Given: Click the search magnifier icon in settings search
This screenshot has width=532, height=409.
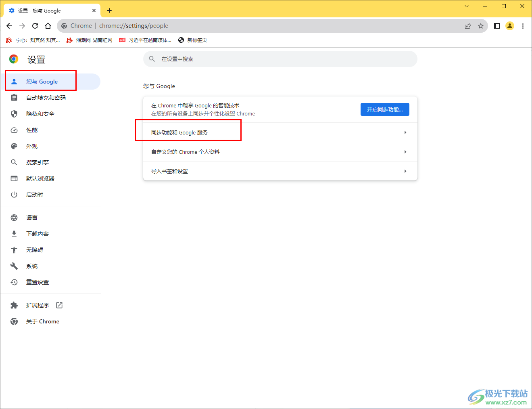Looking at the screenshot, I should tap(152, 59).
